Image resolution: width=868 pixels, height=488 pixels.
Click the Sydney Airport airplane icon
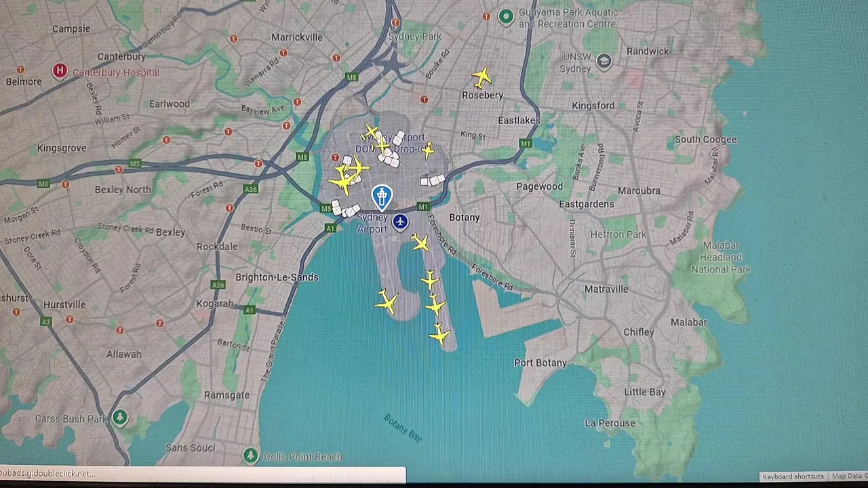point(400,222)
